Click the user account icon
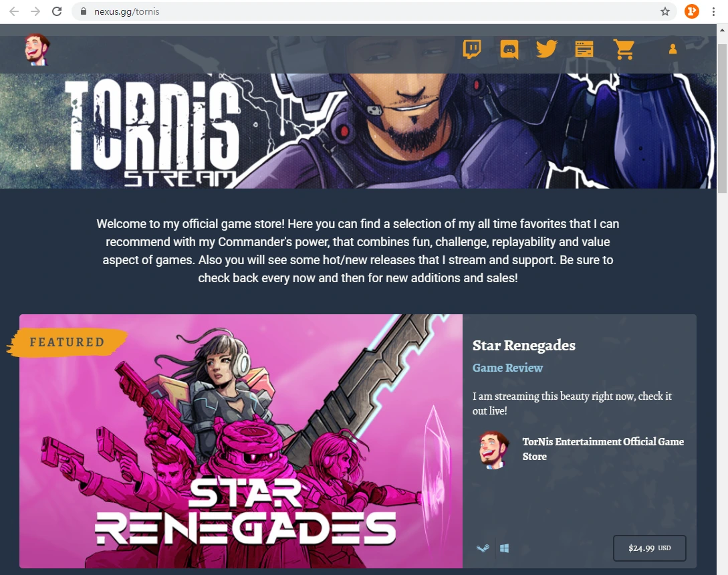The width and height of the screenshot is (728, 575). (673, 49)
